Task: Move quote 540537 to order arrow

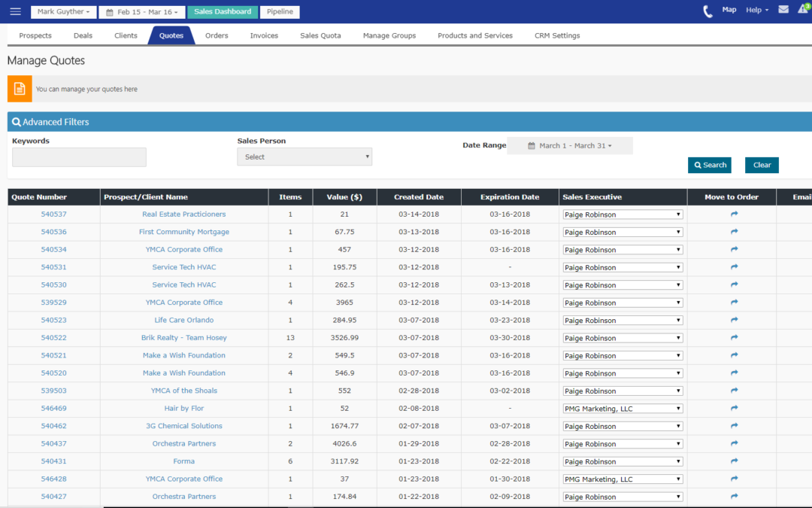Action: click(734, 214)
